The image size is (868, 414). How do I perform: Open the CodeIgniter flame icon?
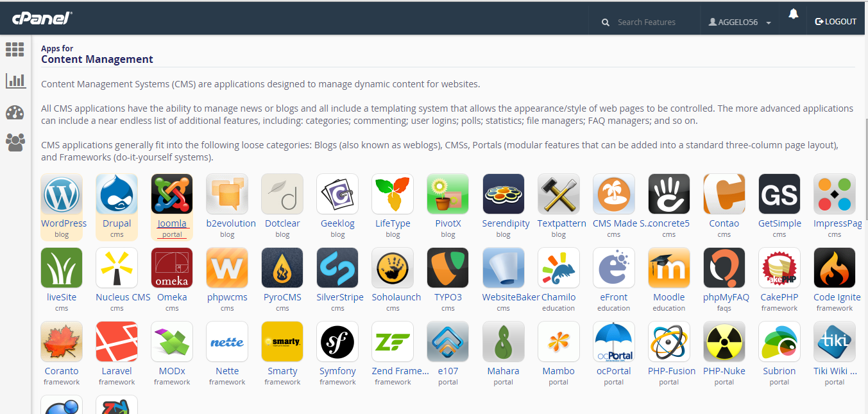click(834, 268)
